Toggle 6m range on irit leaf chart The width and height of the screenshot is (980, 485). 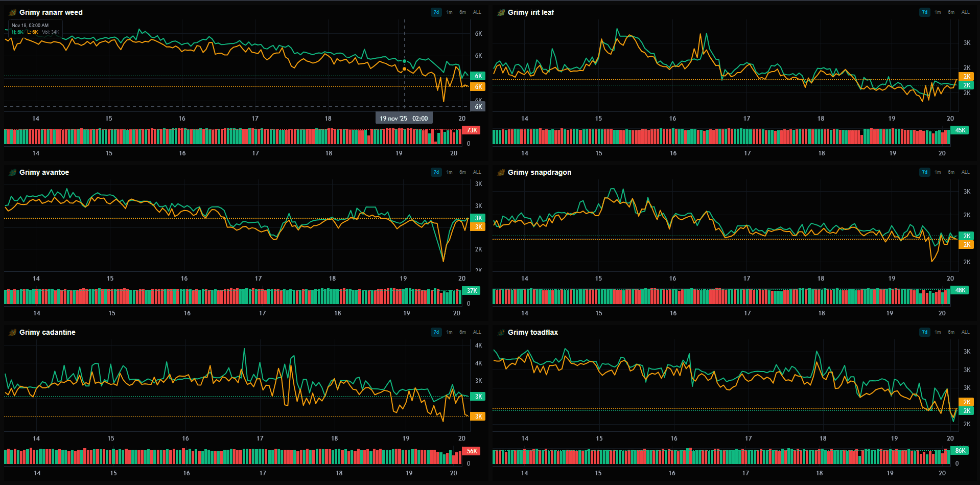(950, 11)
